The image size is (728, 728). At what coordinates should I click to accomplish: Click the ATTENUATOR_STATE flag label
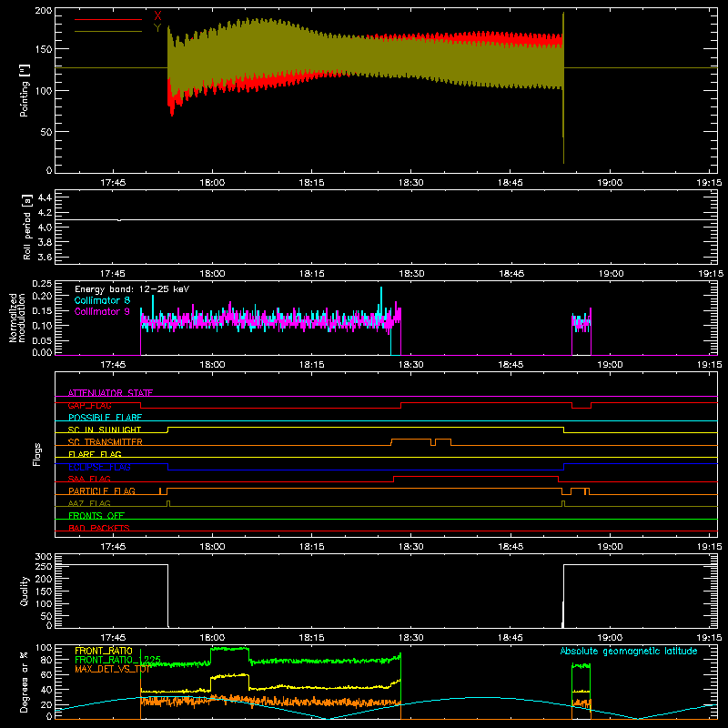(x=110, y=393)
